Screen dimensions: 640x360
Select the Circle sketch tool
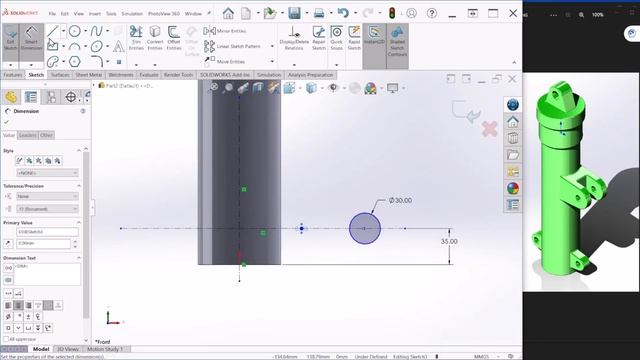tap(74, 31)
